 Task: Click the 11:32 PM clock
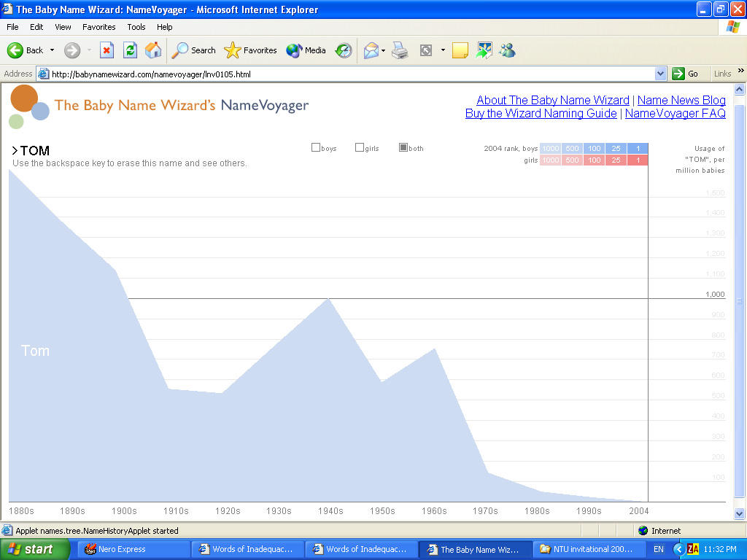click(720, 549)
